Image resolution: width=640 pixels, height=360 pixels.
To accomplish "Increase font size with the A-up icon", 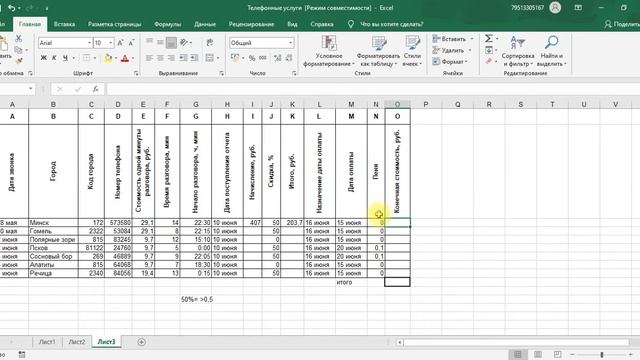I will click(120, 43).
